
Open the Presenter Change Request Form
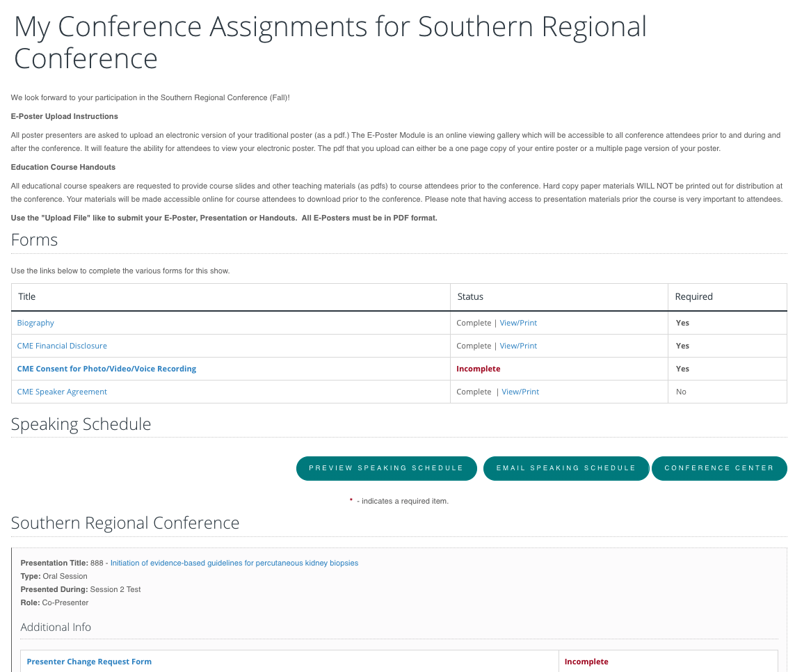[x=89, y=662]
